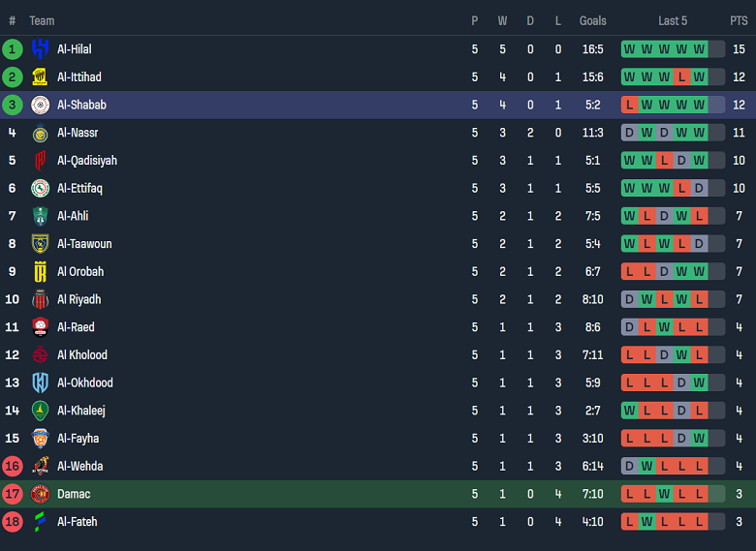Click the Al-Fateh club crest icon
This screenshot has width=756, height=551.
[x=40, y=522]
